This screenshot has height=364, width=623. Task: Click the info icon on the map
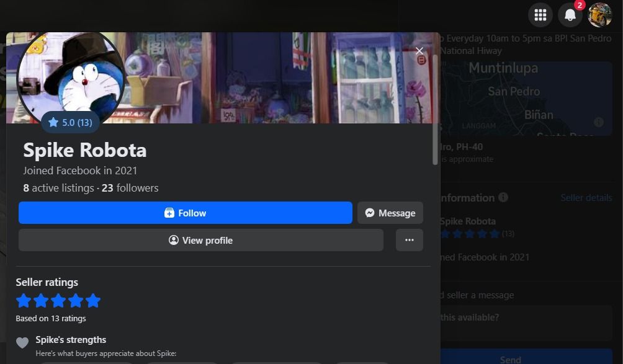coord(599,122)
